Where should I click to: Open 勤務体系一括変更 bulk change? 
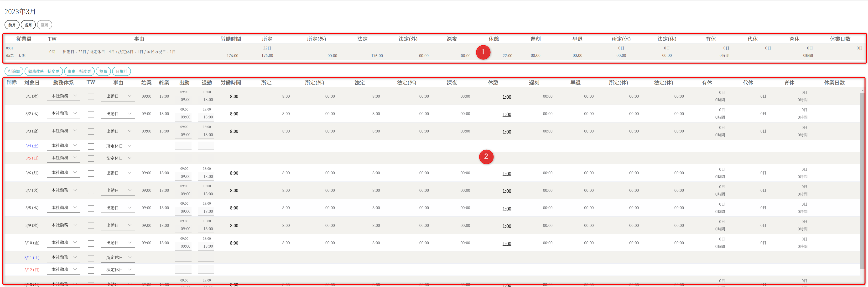click(43, 71)
